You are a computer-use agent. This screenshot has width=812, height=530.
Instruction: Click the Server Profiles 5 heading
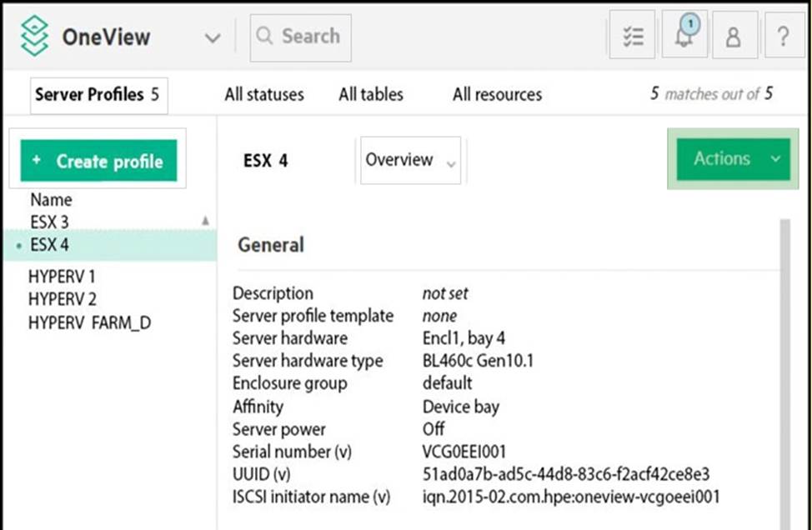pos(98,95)
